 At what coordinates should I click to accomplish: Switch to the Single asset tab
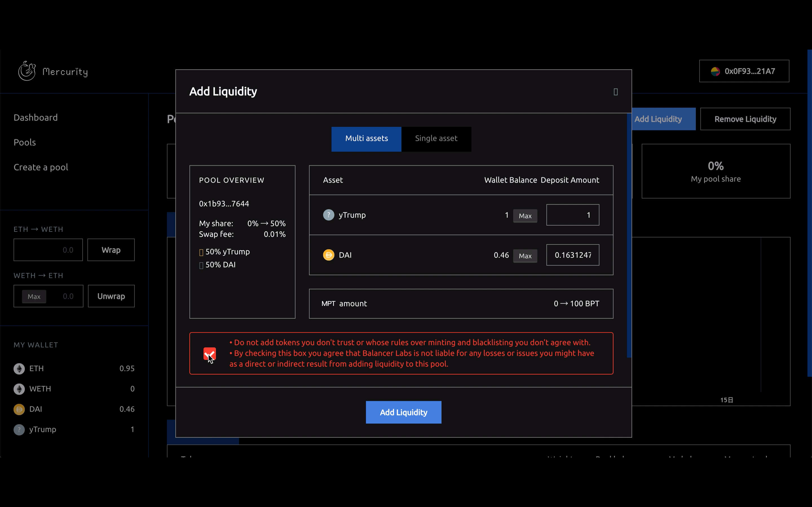pyautogui.click(x=436, y=139)
